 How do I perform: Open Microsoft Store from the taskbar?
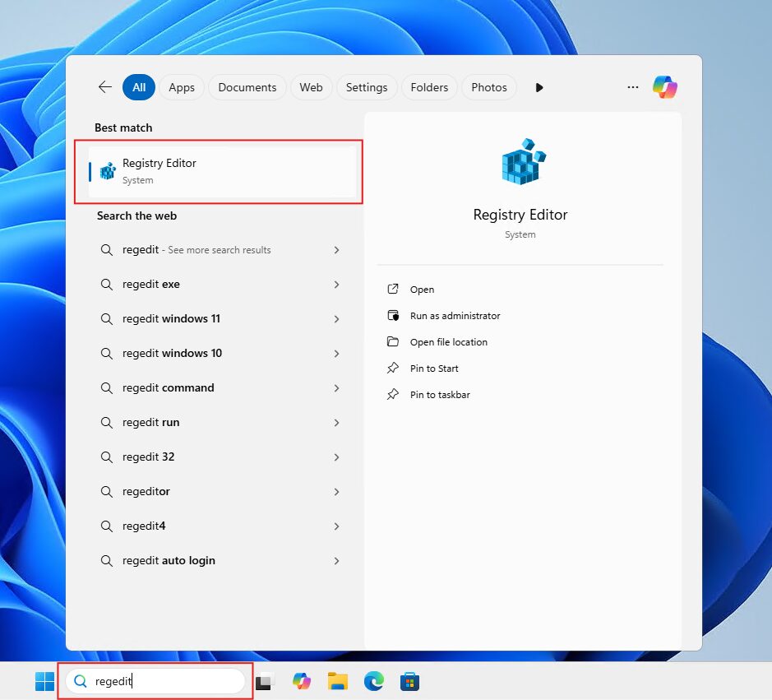(x=409, y=681)
